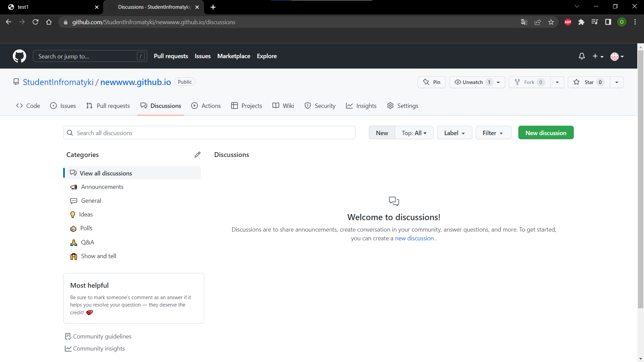Expand the Top: All dropdown
This screenshot has width=644, height=362.
tap(414, 133)
